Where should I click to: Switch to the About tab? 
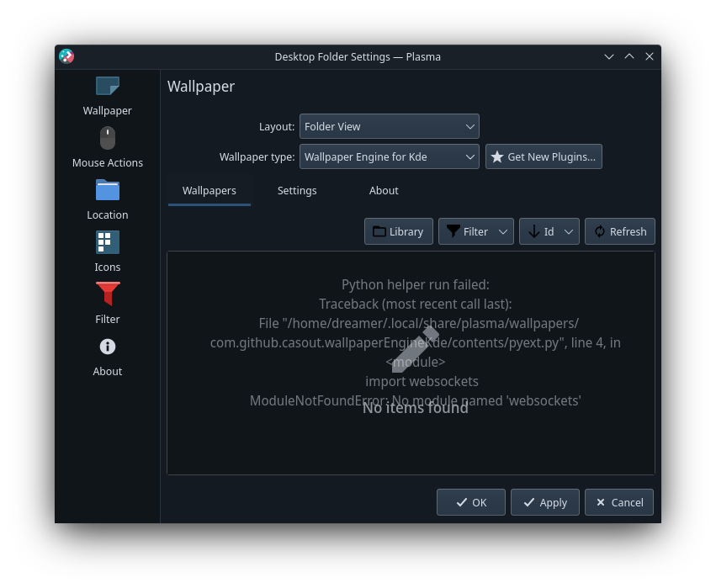pos(384,190)
